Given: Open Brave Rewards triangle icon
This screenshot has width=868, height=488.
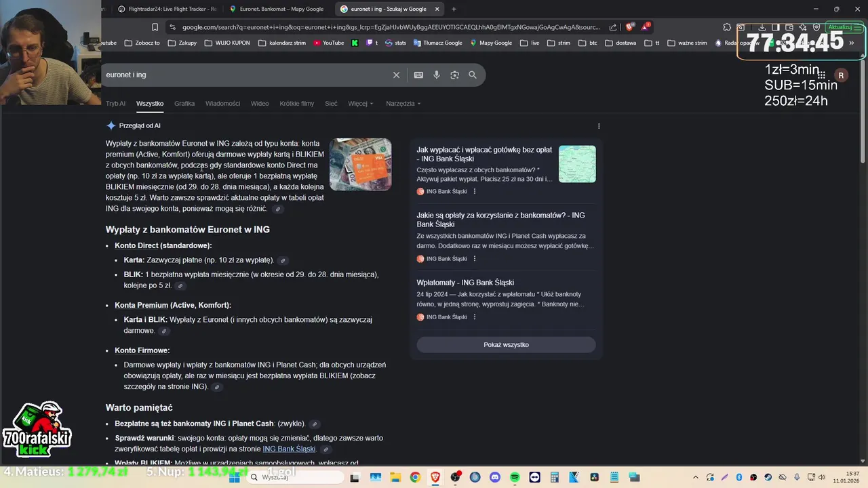Looking at the screenshot, I should tap(646, 26).
